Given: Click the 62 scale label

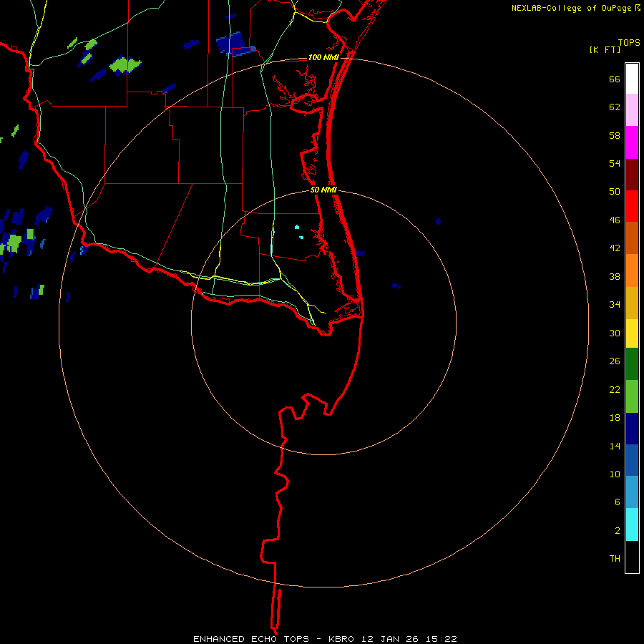Looking at the screenshot, I should point(615,107).
